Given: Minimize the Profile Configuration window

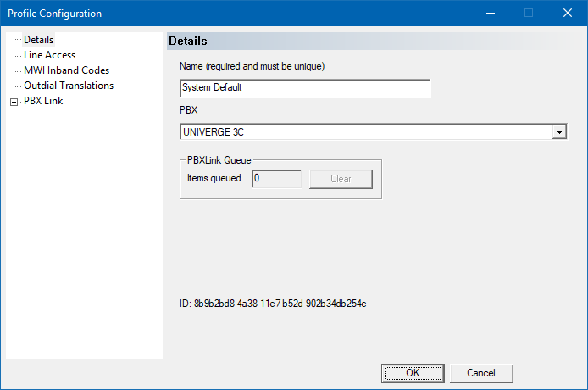Looking at the screenshot, I should tap(491, 13).
